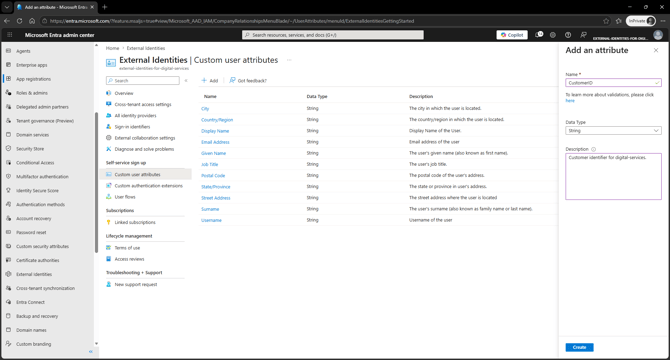Image resolution: width=670 pixels, height=360 pixels.
Task: Open the Email Address attribute link
Action: 215,142
